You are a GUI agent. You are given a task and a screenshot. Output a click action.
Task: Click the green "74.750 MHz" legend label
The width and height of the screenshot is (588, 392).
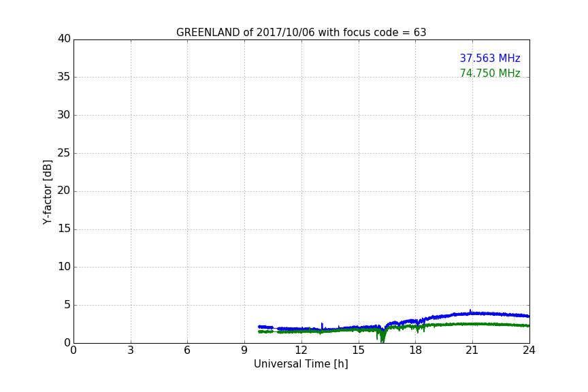pyautogui.click(x=490, y=73)
